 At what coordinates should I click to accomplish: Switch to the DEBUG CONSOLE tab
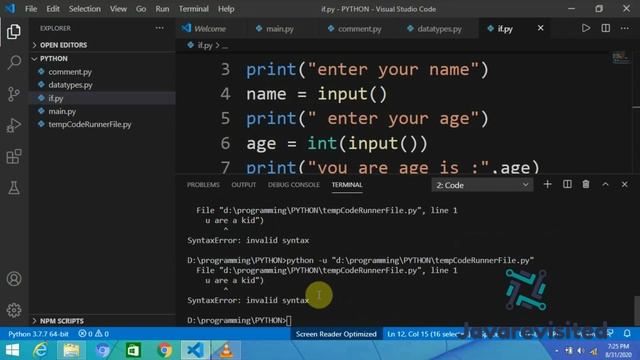point(294,184)
